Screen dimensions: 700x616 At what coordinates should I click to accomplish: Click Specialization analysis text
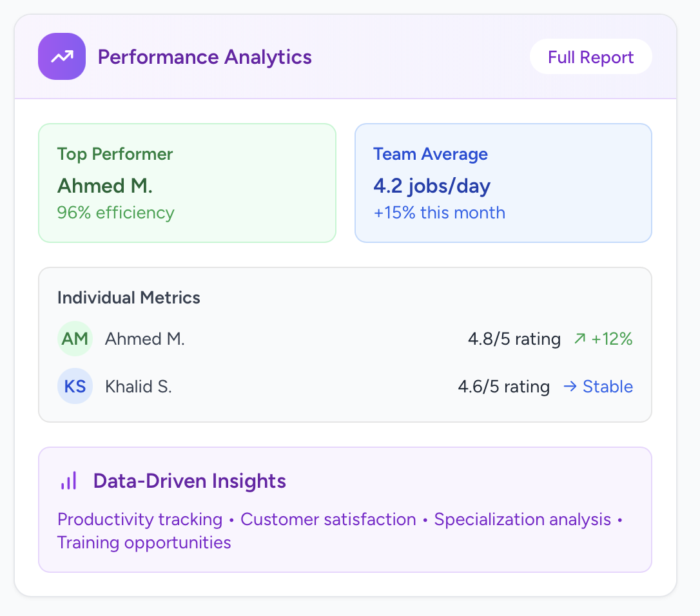[522, 519]
